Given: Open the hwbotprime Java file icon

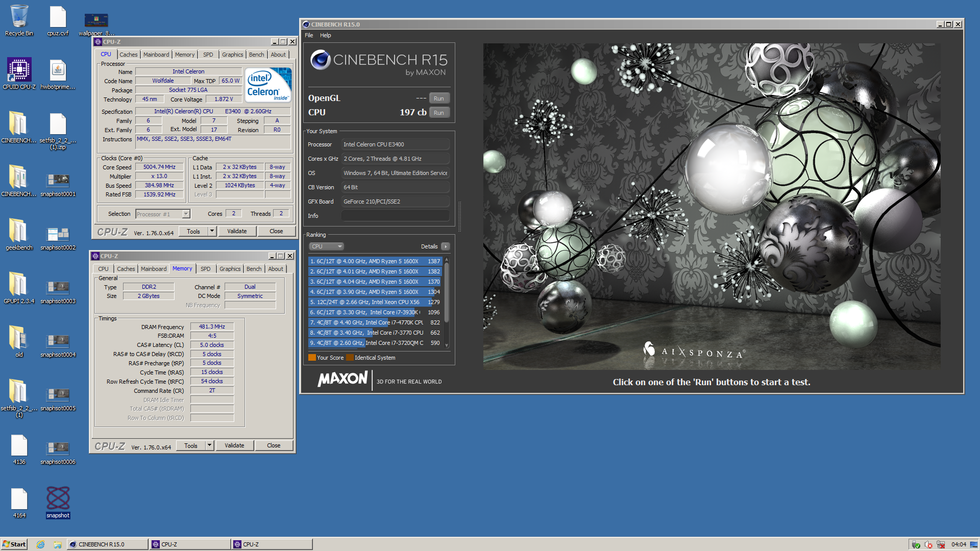Looking at the screenshot, I should (58, 74).
